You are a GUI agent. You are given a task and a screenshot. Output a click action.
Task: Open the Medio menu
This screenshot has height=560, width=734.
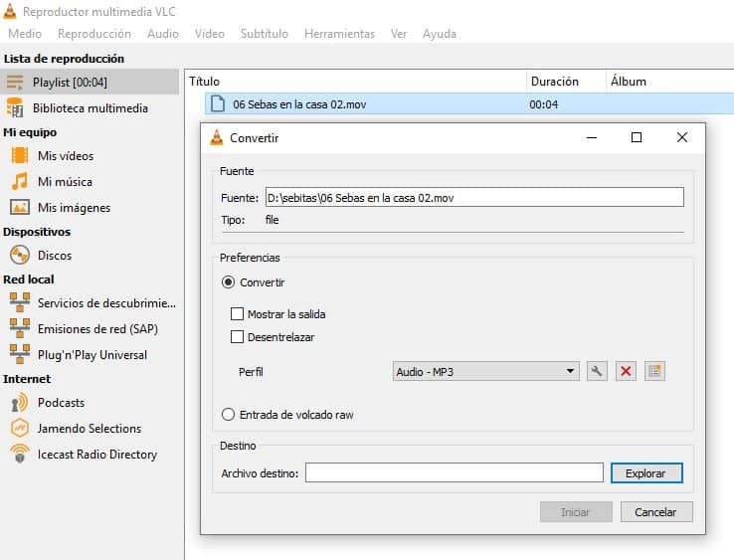(x=25, y=34)
